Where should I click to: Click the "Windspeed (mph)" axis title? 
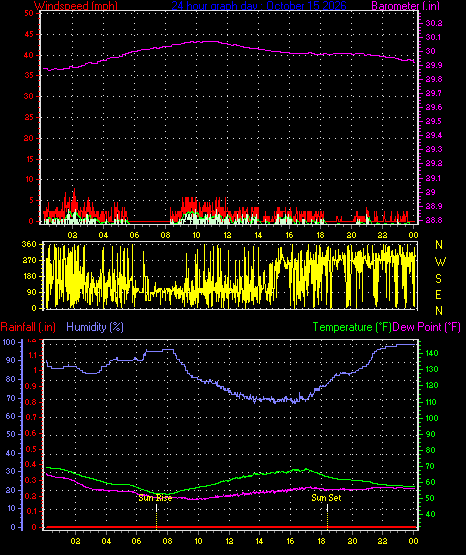[x=75, y=6]
